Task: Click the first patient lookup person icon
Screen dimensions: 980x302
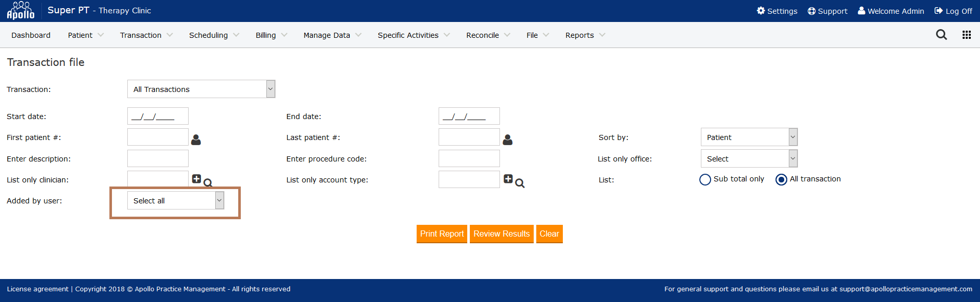Action: 196,140
